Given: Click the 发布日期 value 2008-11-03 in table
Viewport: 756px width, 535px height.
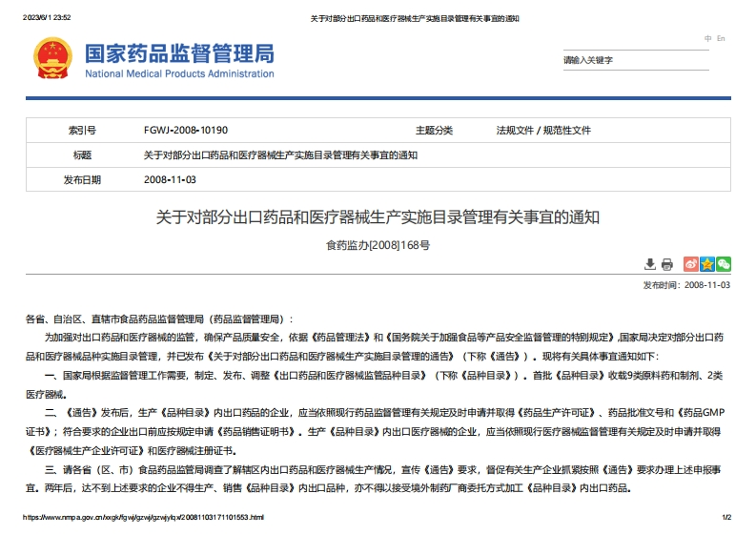Looking at the screenshot, I should [170, 179].
